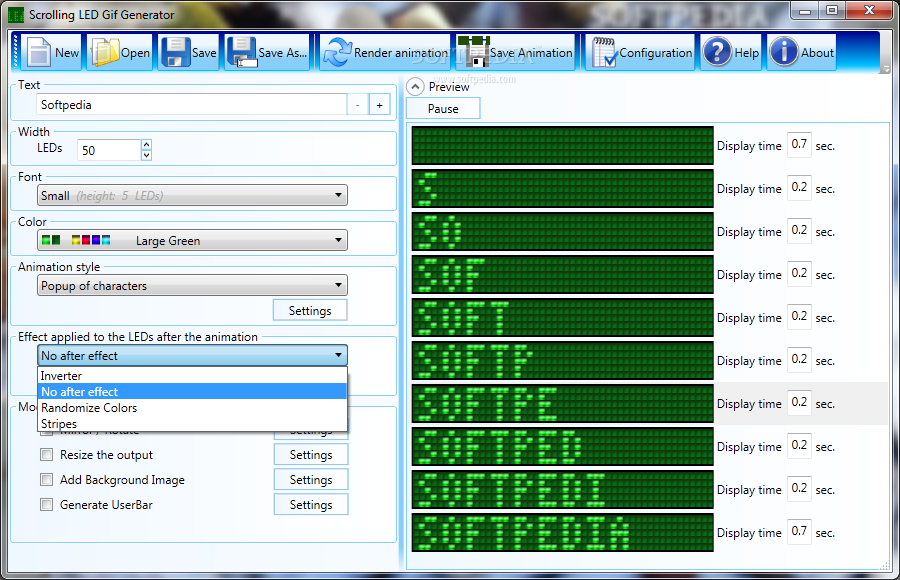Screen dimensions: 900x580
Task: Click the Save Animation icon
Action: point(473,52)
